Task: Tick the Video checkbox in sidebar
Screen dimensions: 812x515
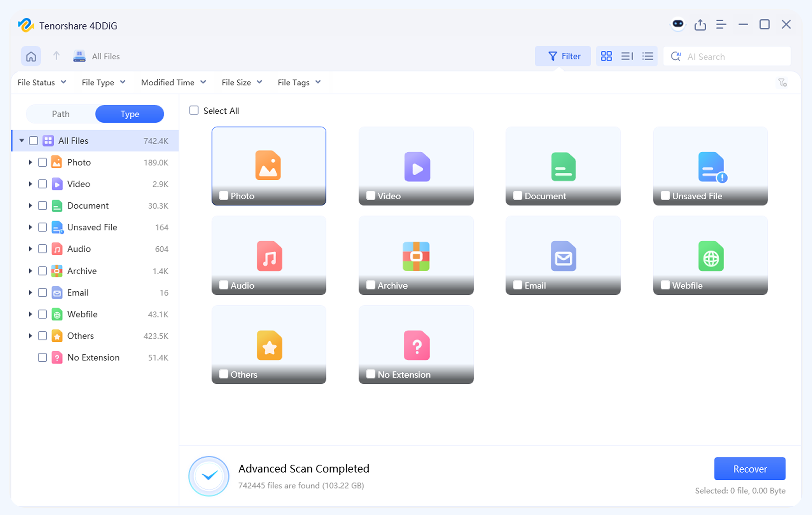Action: point(43,184)
